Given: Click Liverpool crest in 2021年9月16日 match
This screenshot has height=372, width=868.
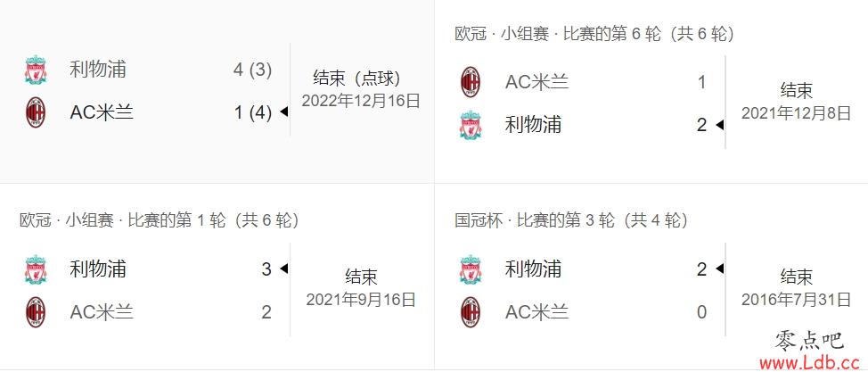Looking at the screenshot, I should pyautogui.click(x=36, y=269).
